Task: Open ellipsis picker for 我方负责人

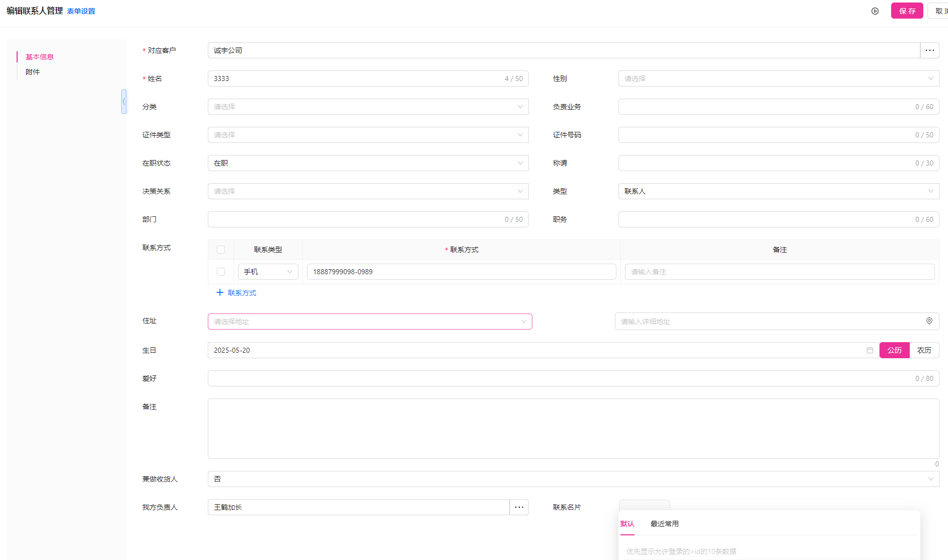Action: 519,507
